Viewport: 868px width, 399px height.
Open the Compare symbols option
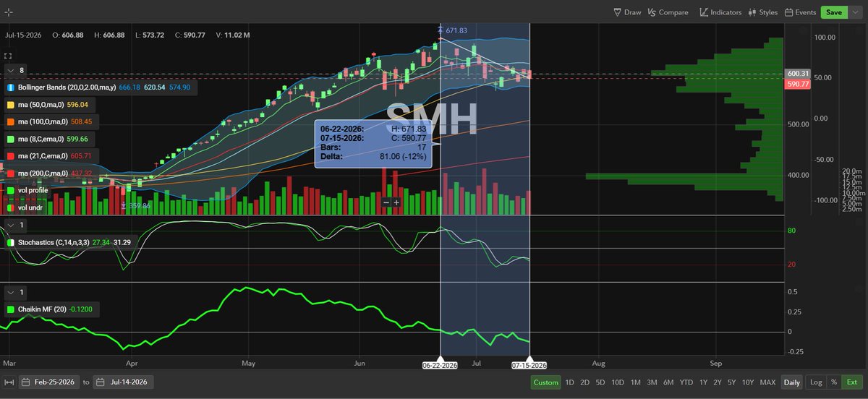[668, 12]
